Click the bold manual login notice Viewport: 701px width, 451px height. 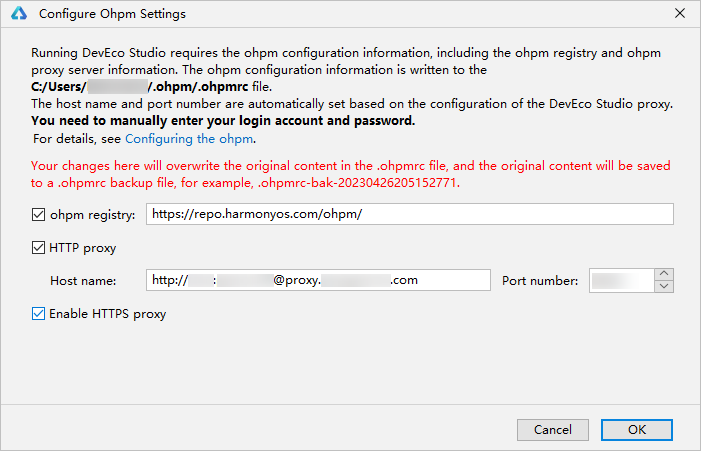(223, 121)
